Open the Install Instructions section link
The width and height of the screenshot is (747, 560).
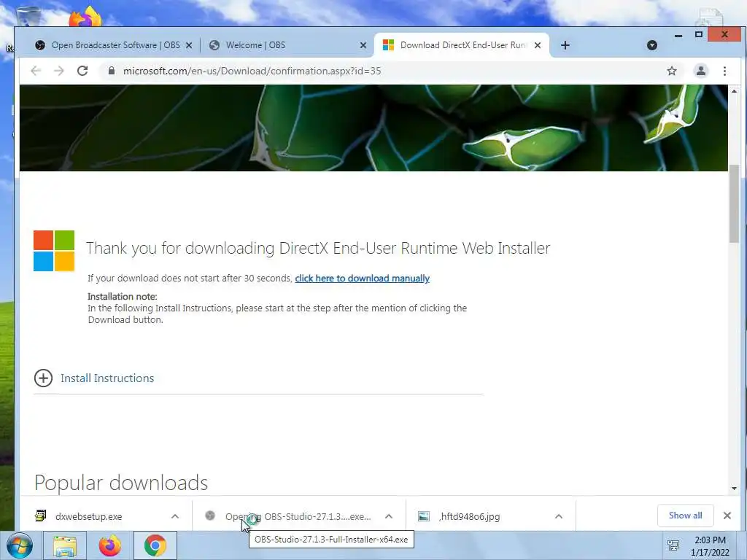107,378
